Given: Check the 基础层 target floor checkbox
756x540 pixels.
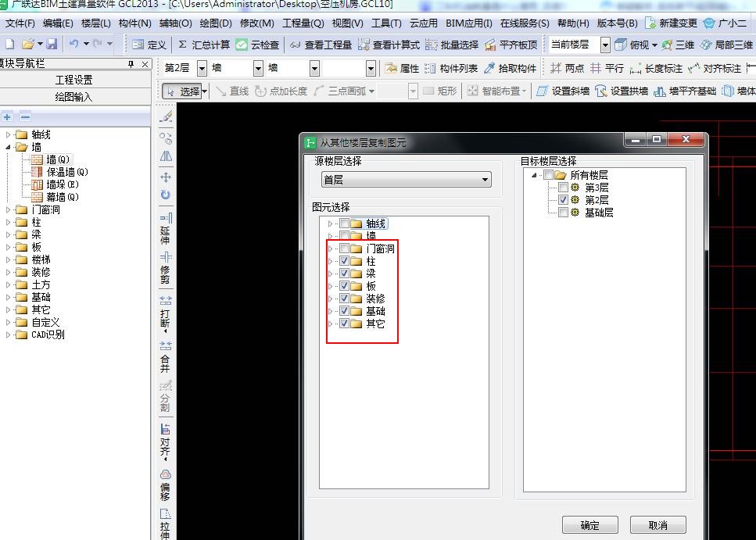Looking at the screenshot, I should pyautogui.click(x=563, y=212).
